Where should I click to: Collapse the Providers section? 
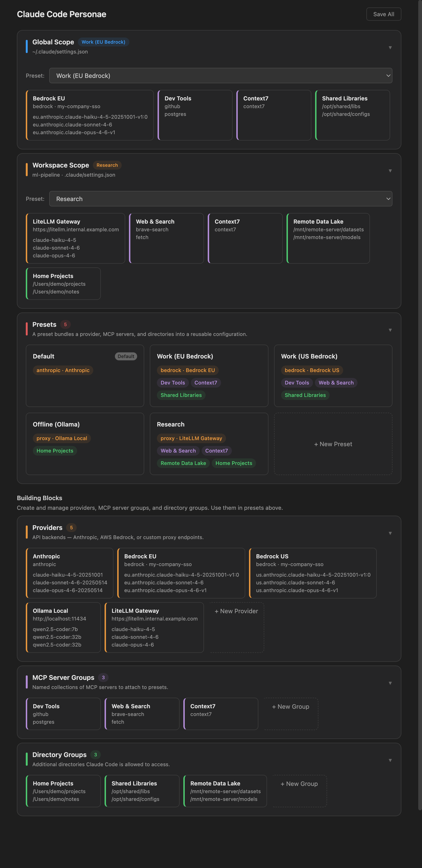[x=390, y=533]
